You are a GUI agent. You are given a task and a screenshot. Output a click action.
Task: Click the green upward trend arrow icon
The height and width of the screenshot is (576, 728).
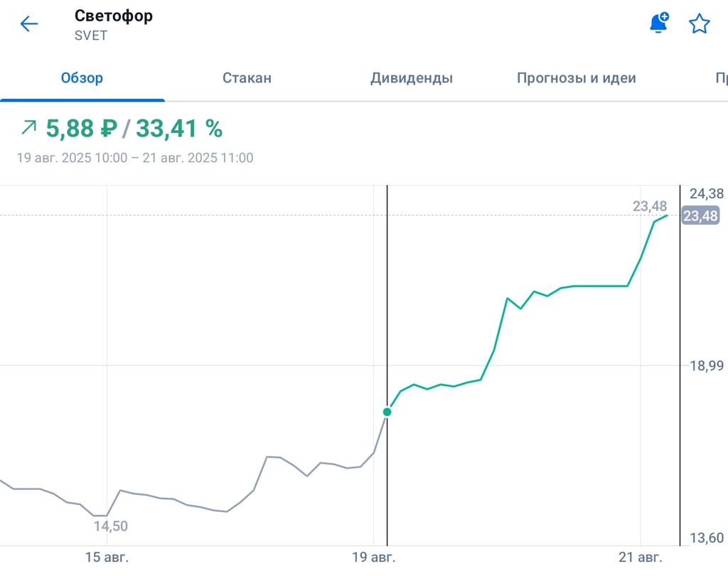point(29,128)
